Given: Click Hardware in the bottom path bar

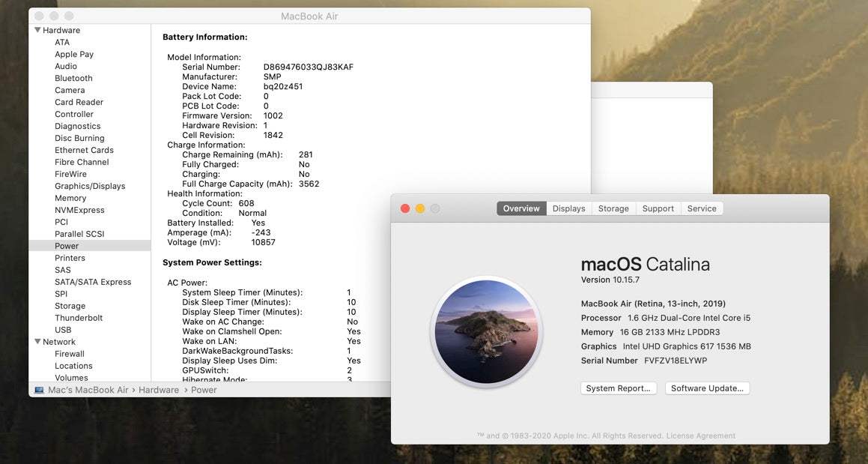Looking at the screenshot, I should pyautogui.click(x=158, y=390).
